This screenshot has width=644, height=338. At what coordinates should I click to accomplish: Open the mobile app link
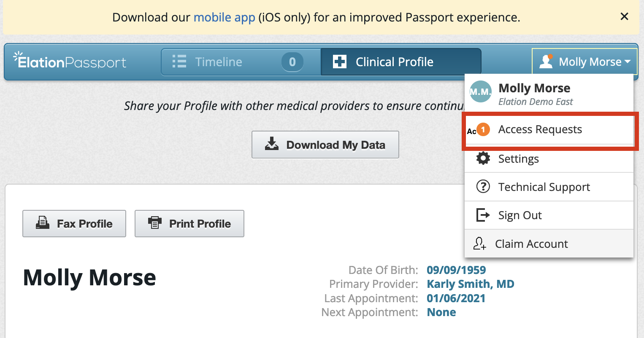tap(224, 17)
